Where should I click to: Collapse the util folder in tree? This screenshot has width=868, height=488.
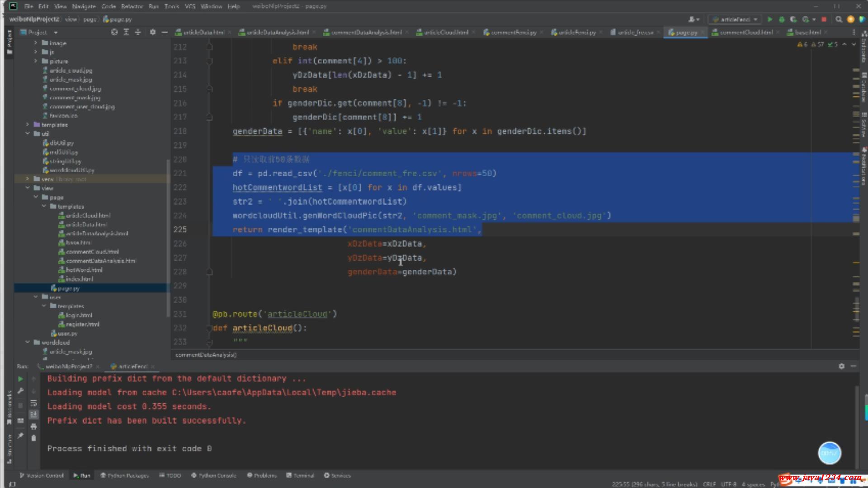pyautogui.click(x=28, y=134)
